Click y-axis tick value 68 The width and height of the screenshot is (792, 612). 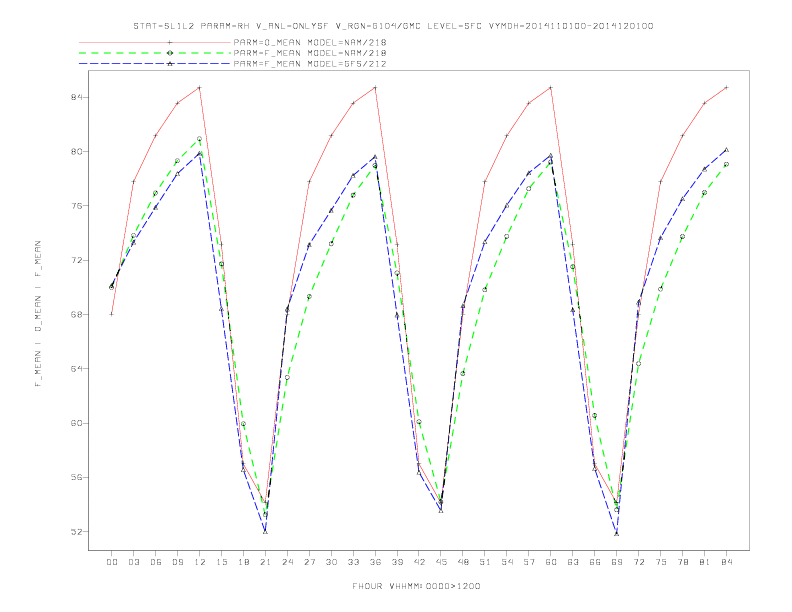77,314
